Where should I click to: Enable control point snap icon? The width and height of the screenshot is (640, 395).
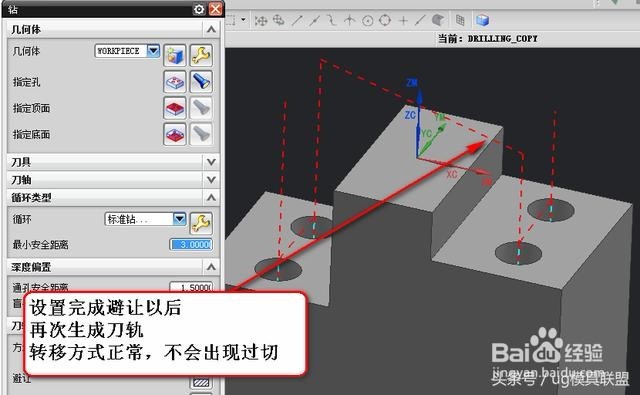(x=331, y=20)
